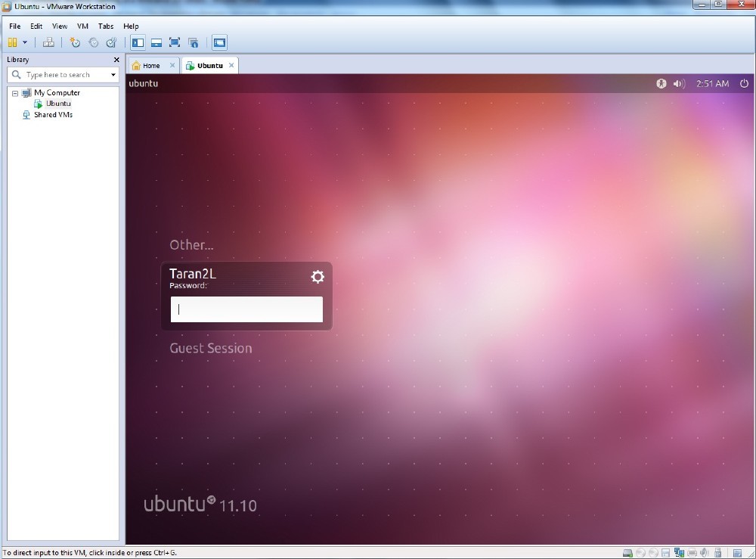
Task: Click the floppy drive status icon
Action: (x=665, y=553)
